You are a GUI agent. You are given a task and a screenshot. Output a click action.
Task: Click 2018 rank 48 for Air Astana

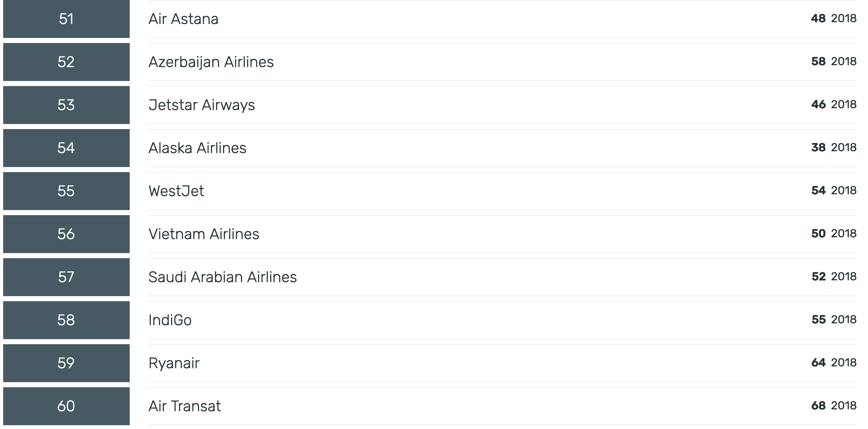(x=834, y=18)
